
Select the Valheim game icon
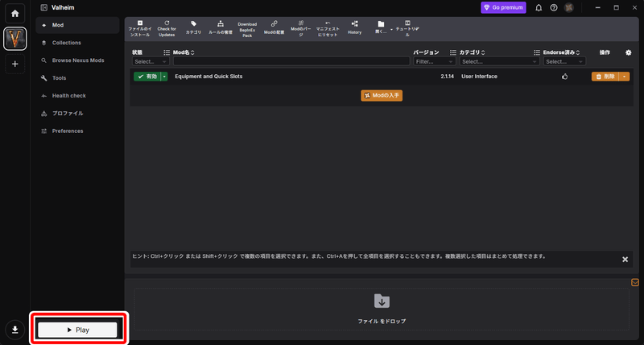tap(15, 39)
